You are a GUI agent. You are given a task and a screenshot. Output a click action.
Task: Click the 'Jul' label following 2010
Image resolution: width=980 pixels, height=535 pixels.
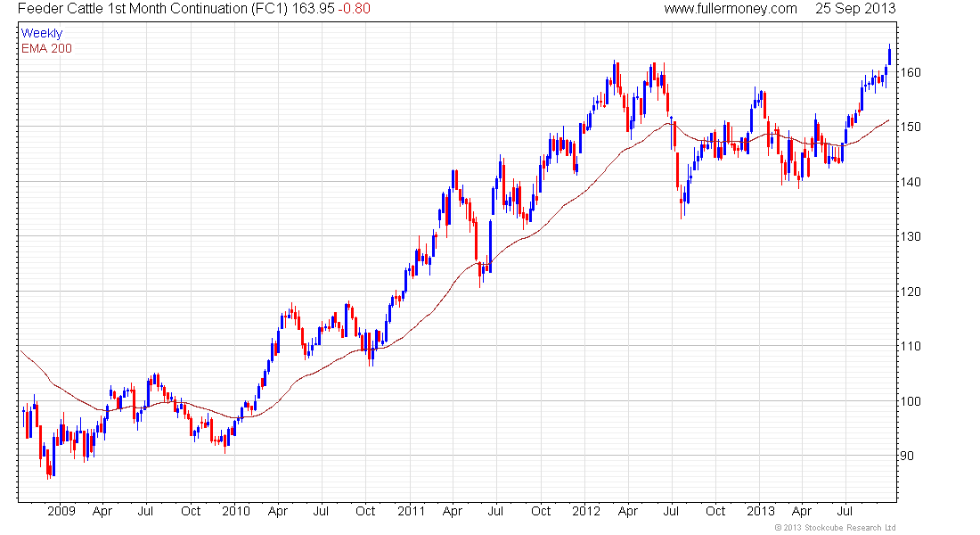[321, 511]
